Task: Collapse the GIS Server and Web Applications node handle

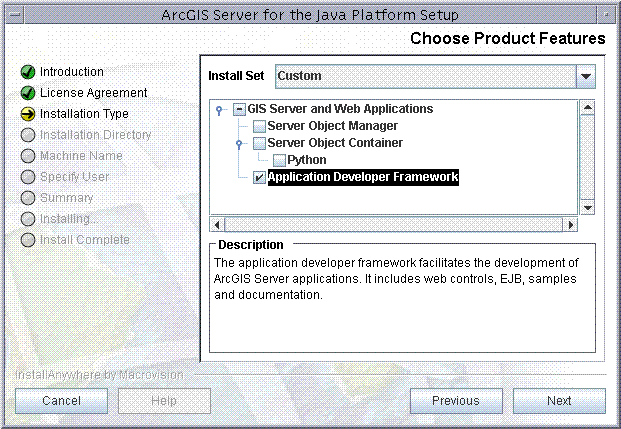Action: click(x=219, y=110)
